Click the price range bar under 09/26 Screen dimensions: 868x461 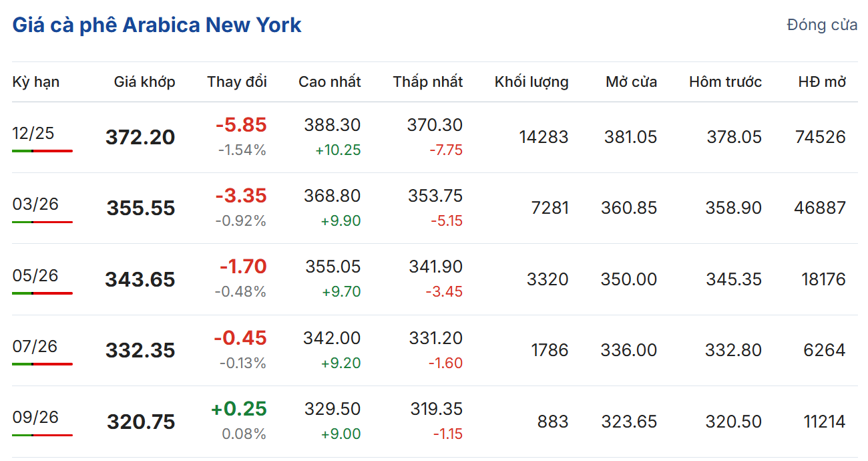[x=42, y=435]
